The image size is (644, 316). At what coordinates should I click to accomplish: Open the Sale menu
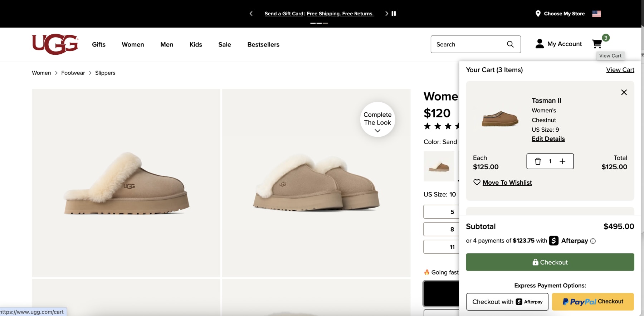225,44
